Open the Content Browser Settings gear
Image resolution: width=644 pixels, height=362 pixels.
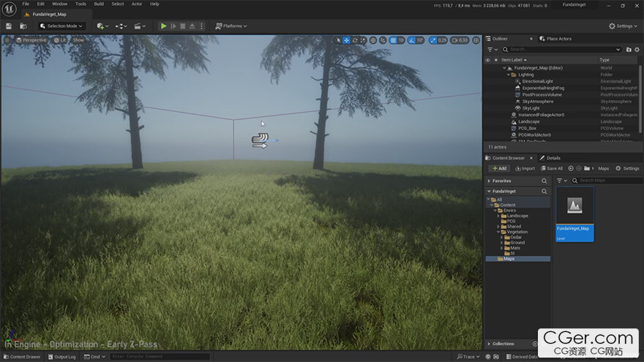pos(627,168)
